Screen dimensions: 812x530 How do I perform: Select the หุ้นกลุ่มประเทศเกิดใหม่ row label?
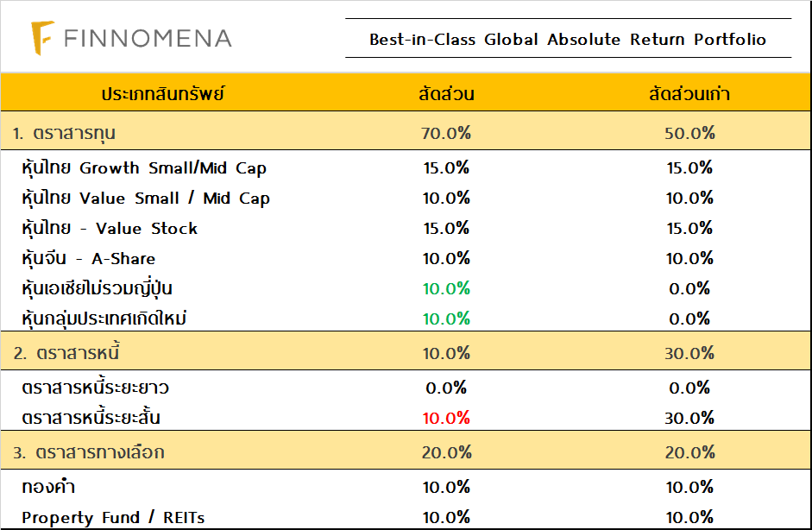pyautogui.click(x=104, y=319)
